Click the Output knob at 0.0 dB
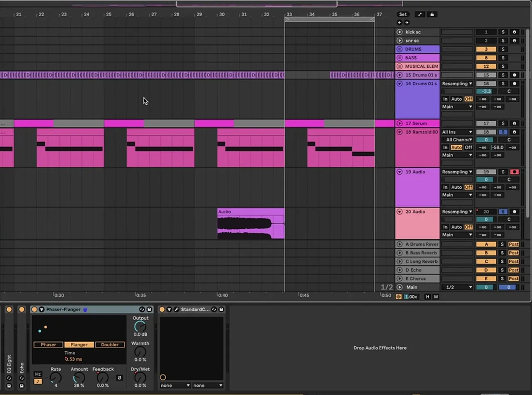The height and width of the screenshot is (395, 532). [140, 327]
